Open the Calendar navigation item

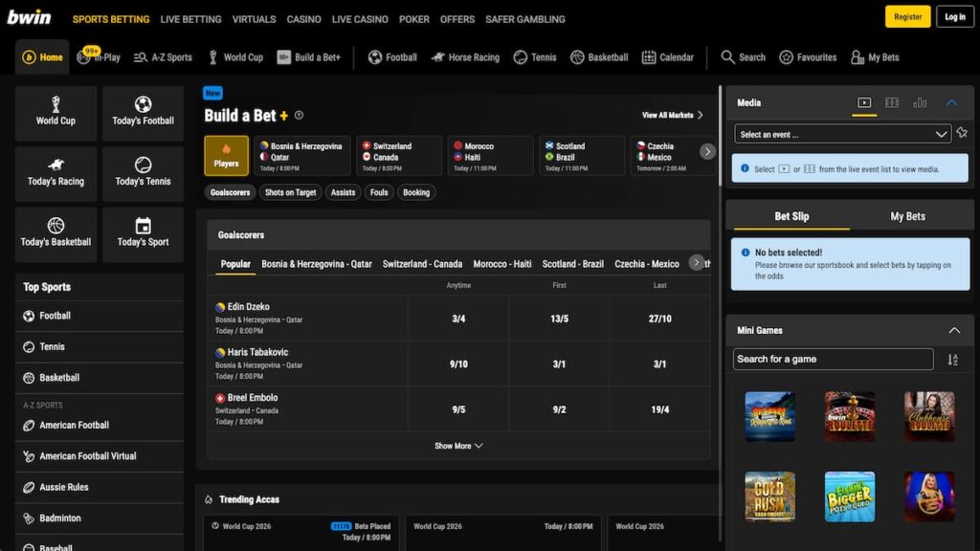coord(667,57)
